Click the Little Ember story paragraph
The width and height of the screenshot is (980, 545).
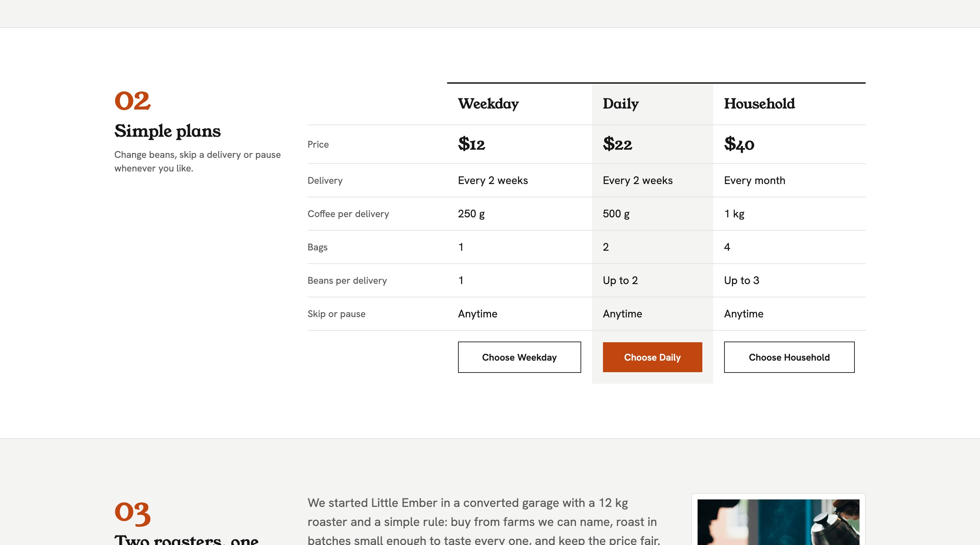(484, 522)
